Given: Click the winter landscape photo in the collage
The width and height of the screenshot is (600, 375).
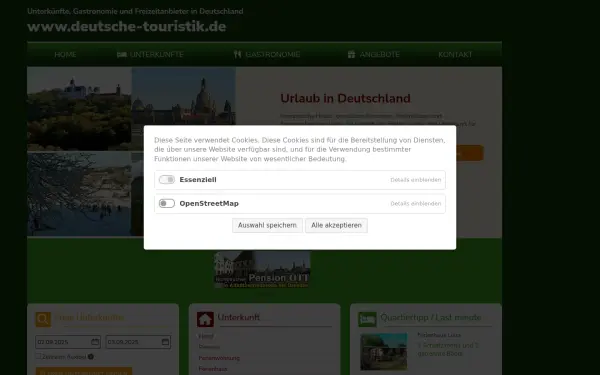Looking at the screenshot, I should click(79, 194).
